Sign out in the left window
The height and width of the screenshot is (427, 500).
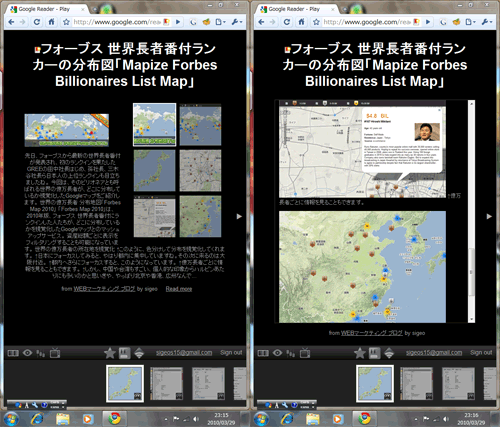[231, 352]
